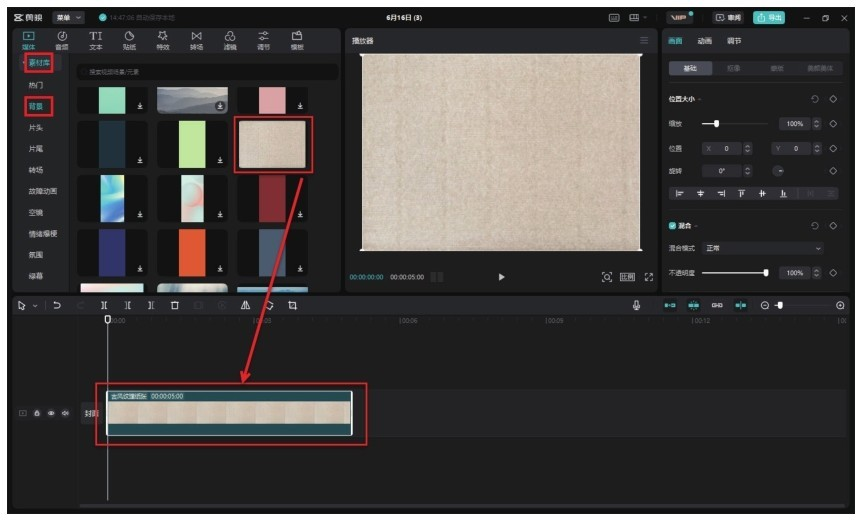
Task: Select the 背景 category in sidebar
Action: point(36,107)
